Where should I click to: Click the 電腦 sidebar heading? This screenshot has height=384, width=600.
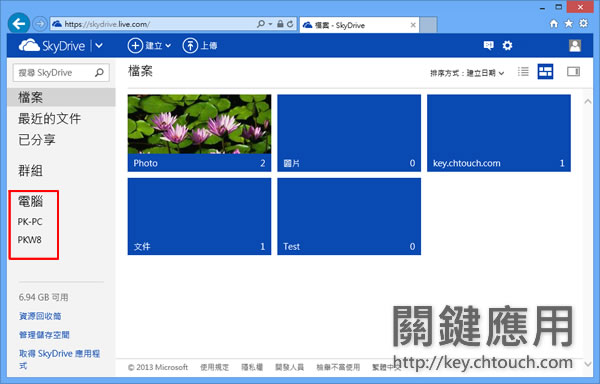pyautogui.click(x=31, y=201)
